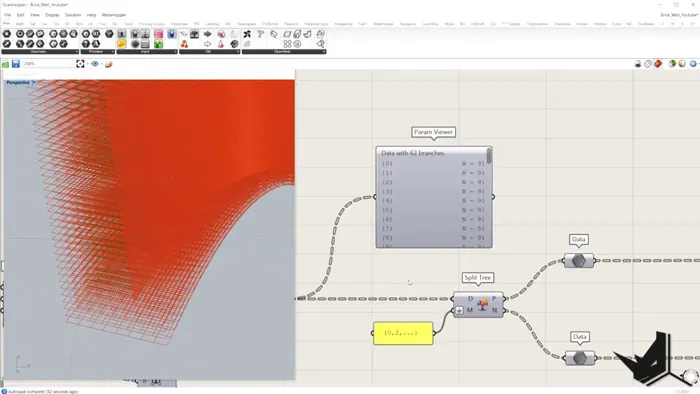Select the solid black arrow icon

click(208, 34)
